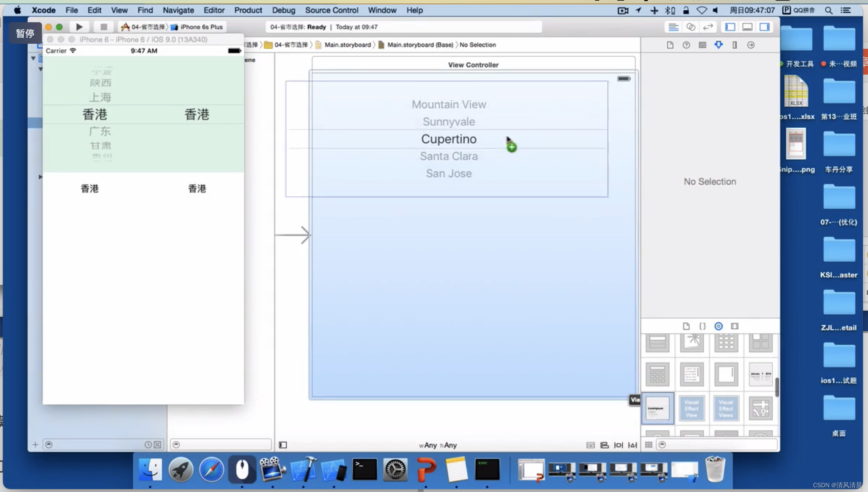
Task: Open the Size inspector
Action: click(735, 45)
